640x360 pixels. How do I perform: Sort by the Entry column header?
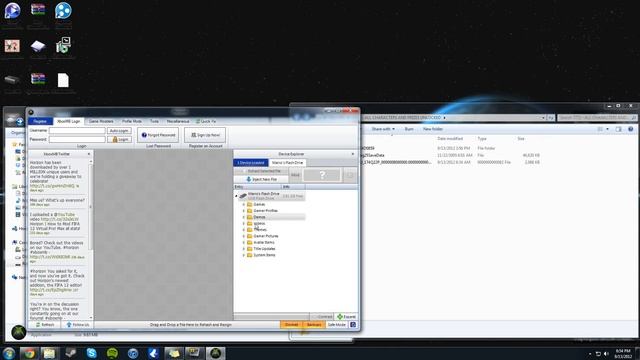(x=257, y=187)
